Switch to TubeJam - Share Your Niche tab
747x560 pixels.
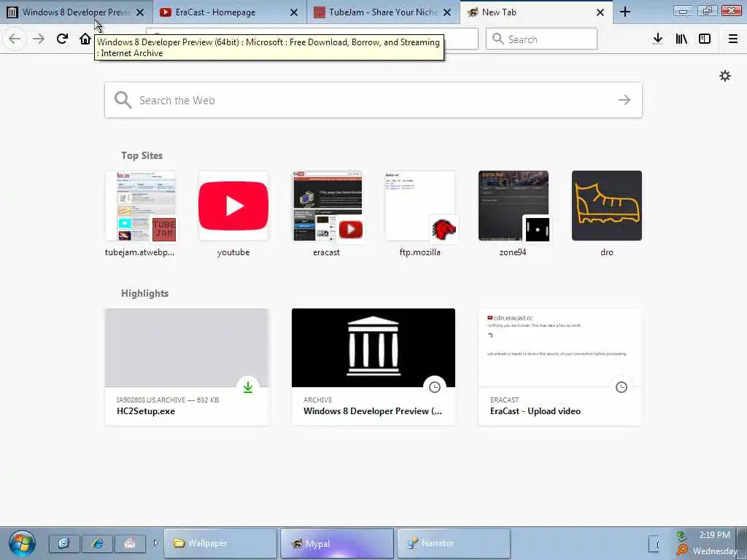383,12
